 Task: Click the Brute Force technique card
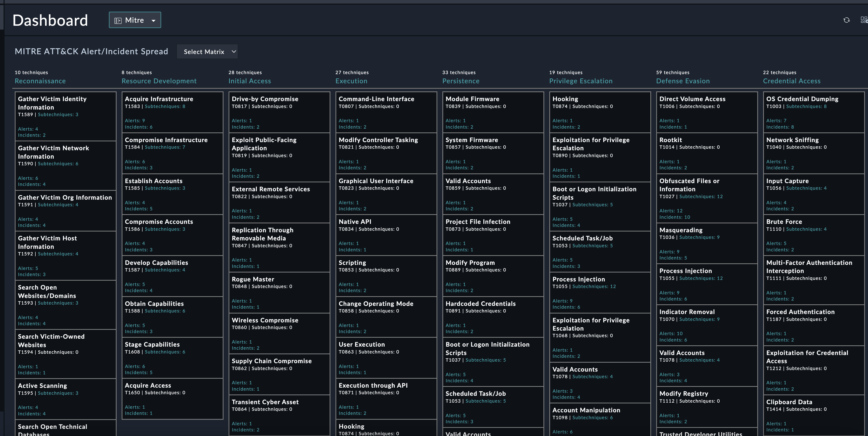click(814, 235)
